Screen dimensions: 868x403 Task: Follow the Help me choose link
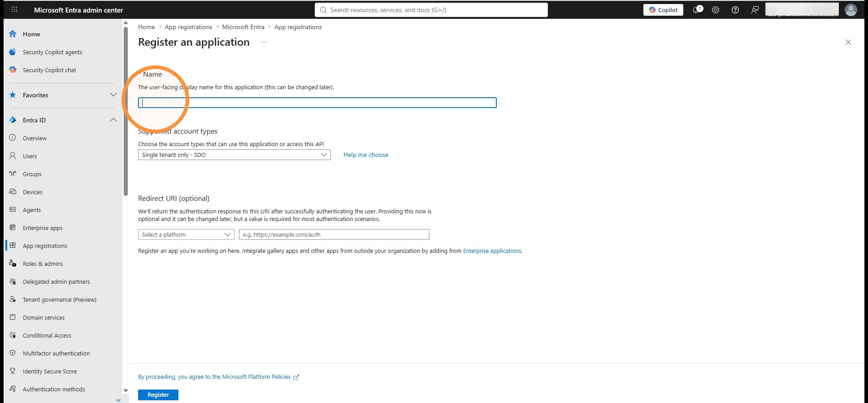366,155
